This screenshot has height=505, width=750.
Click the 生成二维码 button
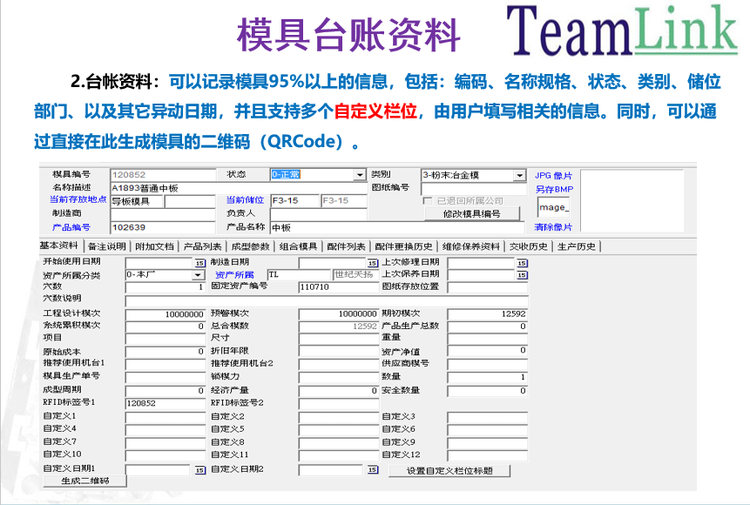click(x=85, y=481)
